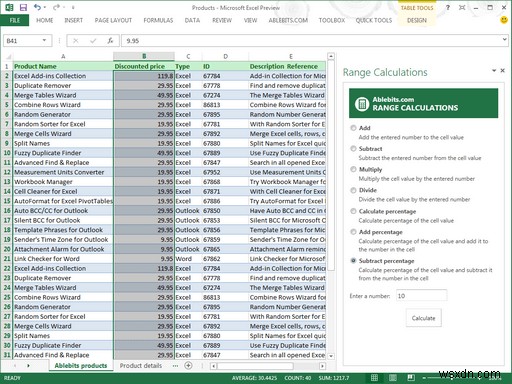Click the Calculate button
This screenshot has height=384, width=512.
[423, 318]
